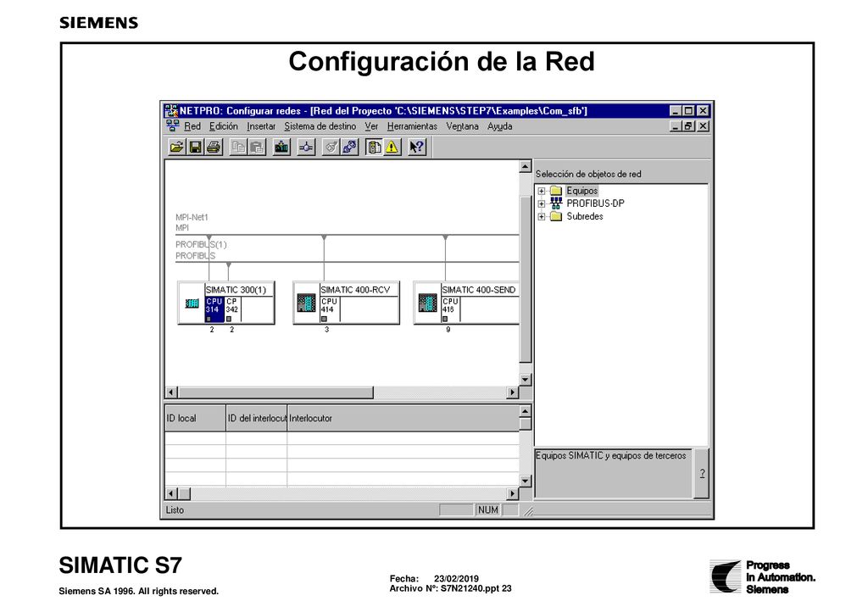Click the SIMATIC 400-SEND station name
Viewport: 868px width, 601px height.
tap(479, 289)
